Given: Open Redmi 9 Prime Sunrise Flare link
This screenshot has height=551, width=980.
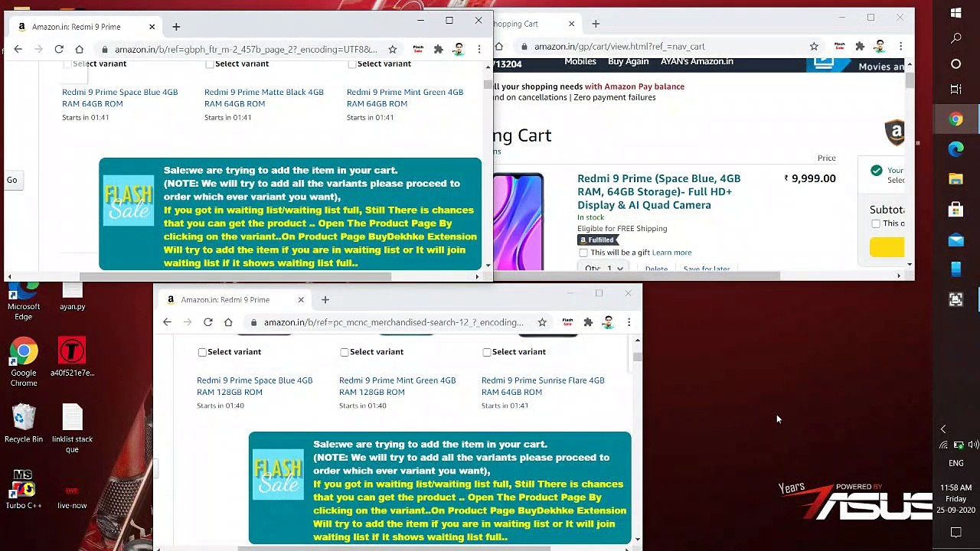Looking at the screenshot, I should (543, 386).
